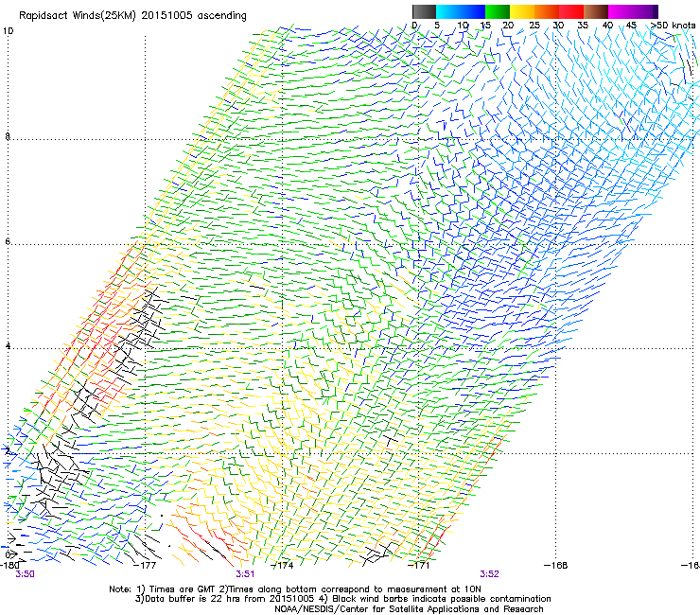Click the legend value '45'

point(631,26)
